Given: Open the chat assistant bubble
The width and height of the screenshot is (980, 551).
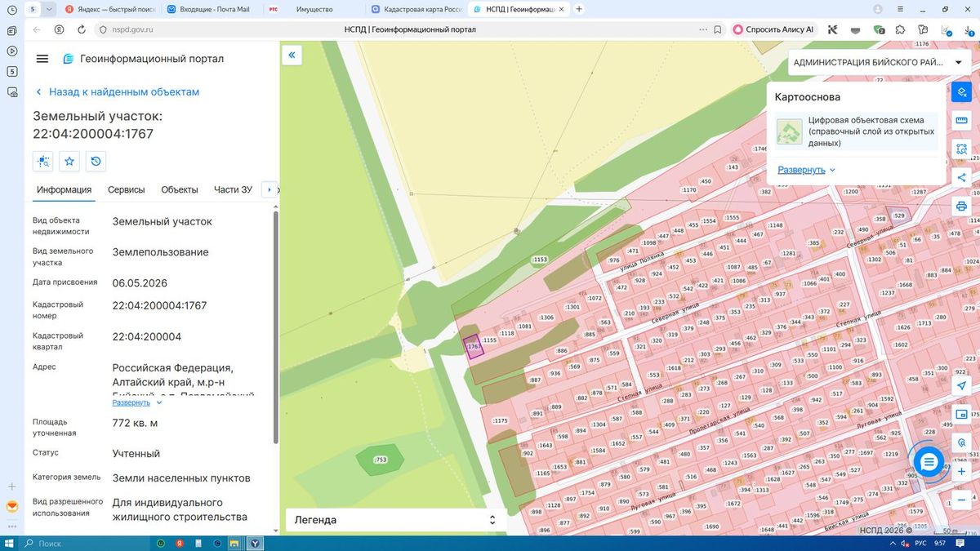Looking at the screenshot, I should pyautogui.click(x=929, y=463).
